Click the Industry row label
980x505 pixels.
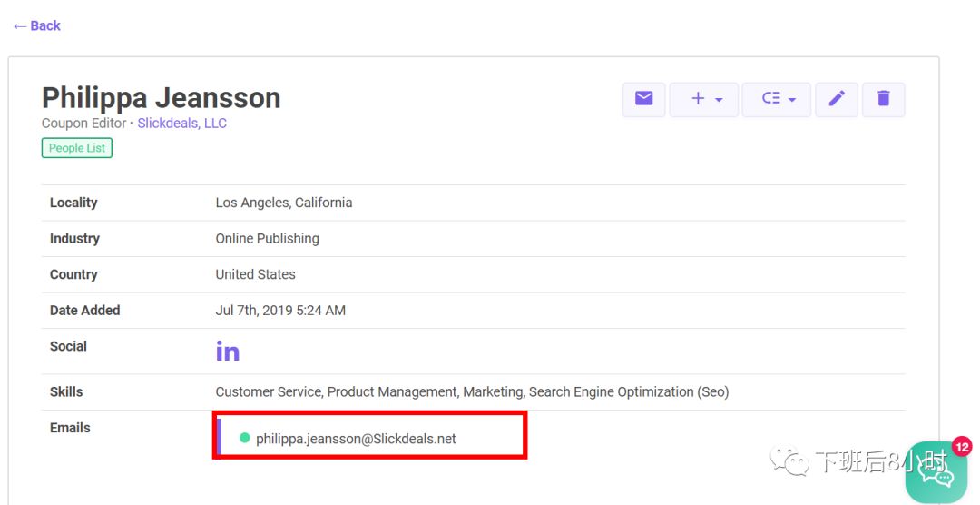pyautogui.click(x=75, y=238)
